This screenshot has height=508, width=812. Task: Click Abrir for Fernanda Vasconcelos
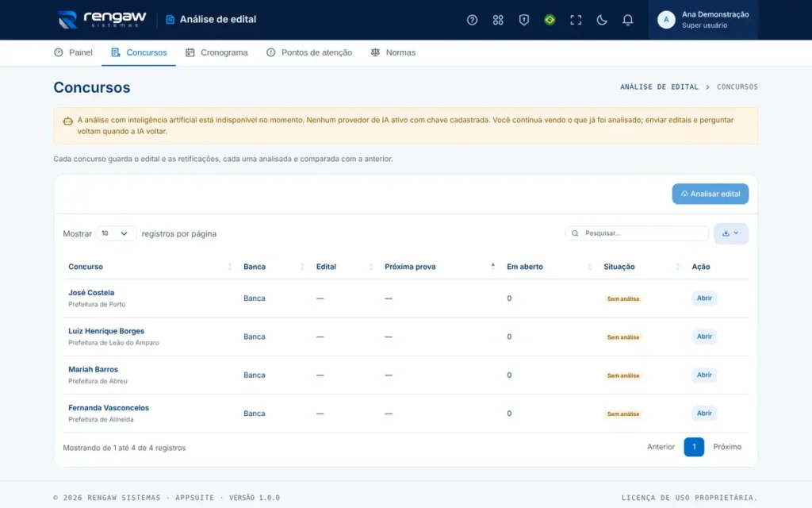click(x=704, y=413)
